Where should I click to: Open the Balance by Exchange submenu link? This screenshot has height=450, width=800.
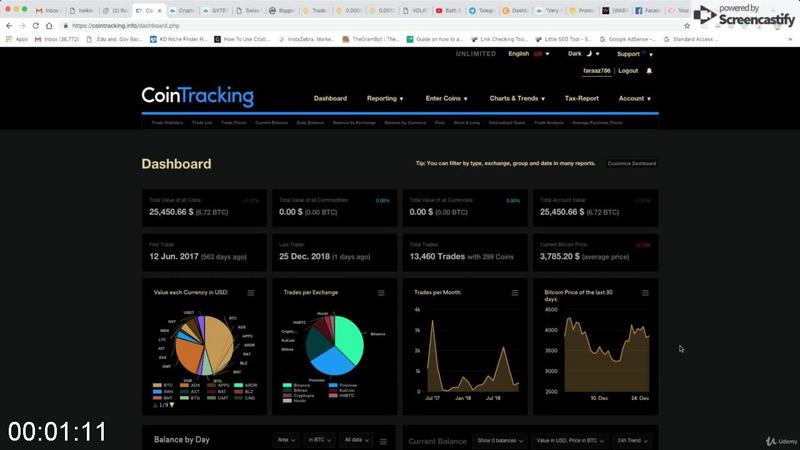coord(354,123)
